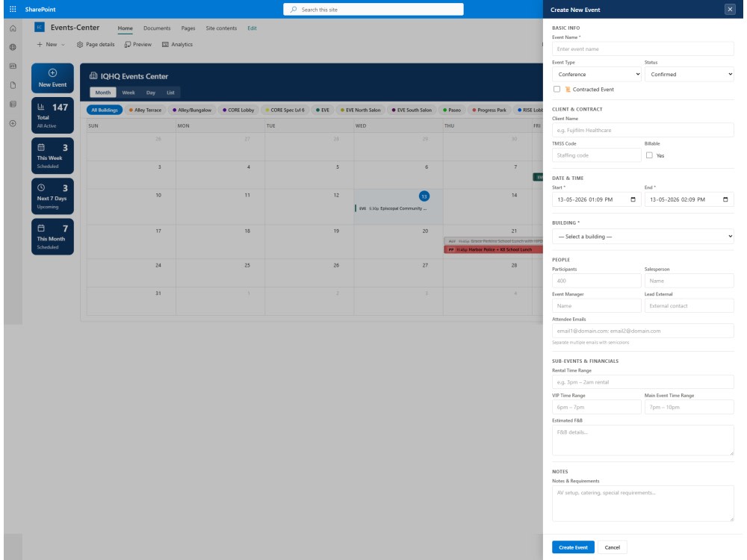Click the plus icon on New Event card
The image size is (747, 560).
tap(52, 73)
